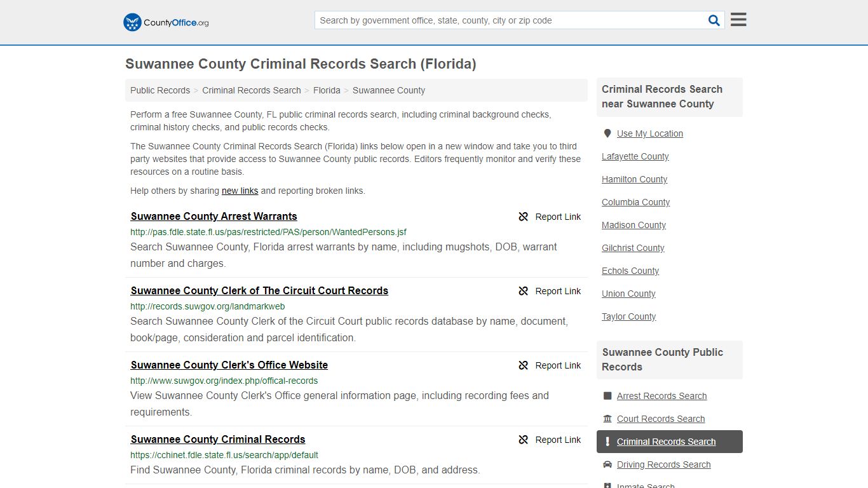Open Driving Records Search in sidebar
The image size is (868, 488).
point(664,464)
